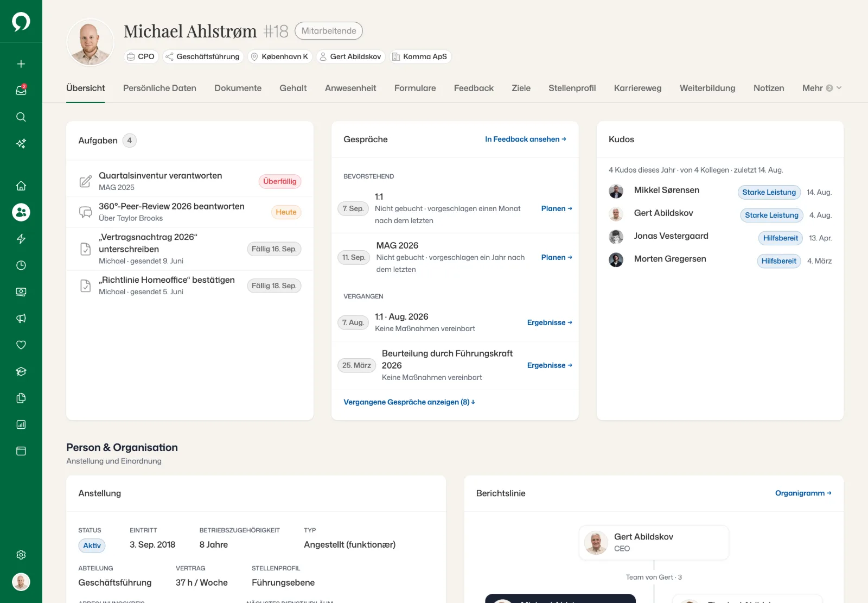This screenshot has width=868, height=603.
Task: Click the Fällig 16. Sep. badge
Action: [274, 249]
